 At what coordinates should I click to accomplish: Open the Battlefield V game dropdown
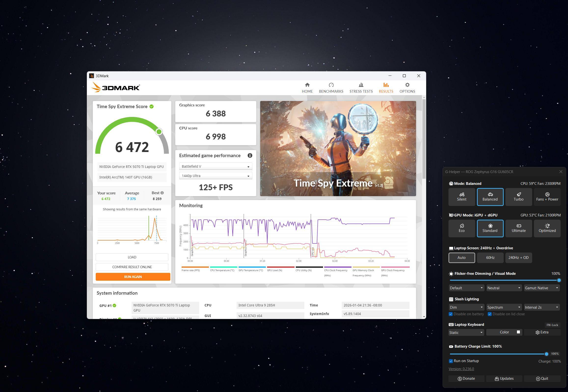(x=216, y=166)
